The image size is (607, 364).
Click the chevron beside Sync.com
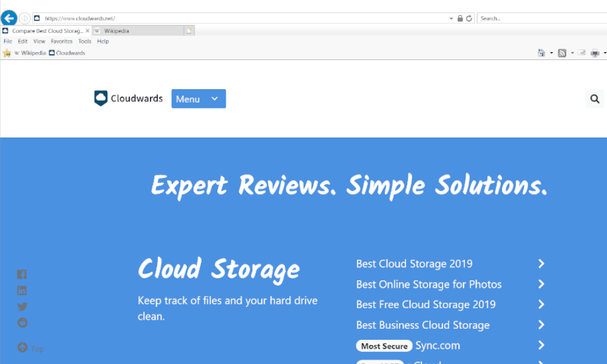click(541, 345)
